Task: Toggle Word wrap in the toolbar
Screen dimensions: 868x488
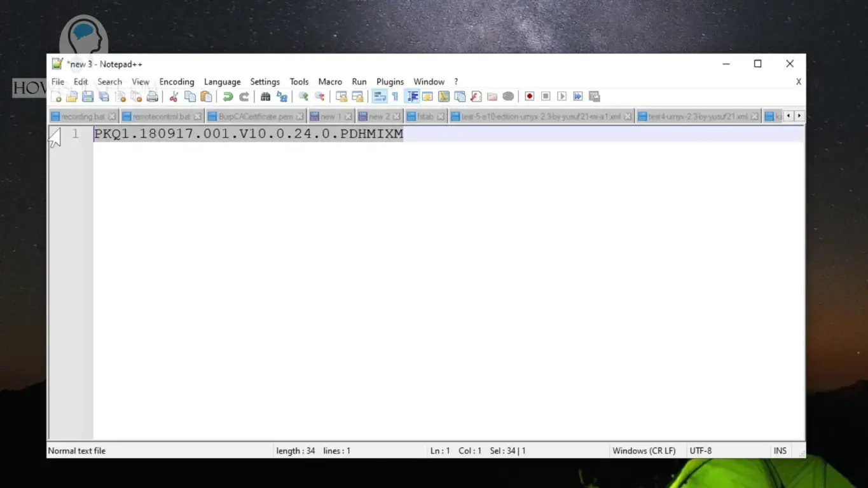Action: click(x=380, y=97)
